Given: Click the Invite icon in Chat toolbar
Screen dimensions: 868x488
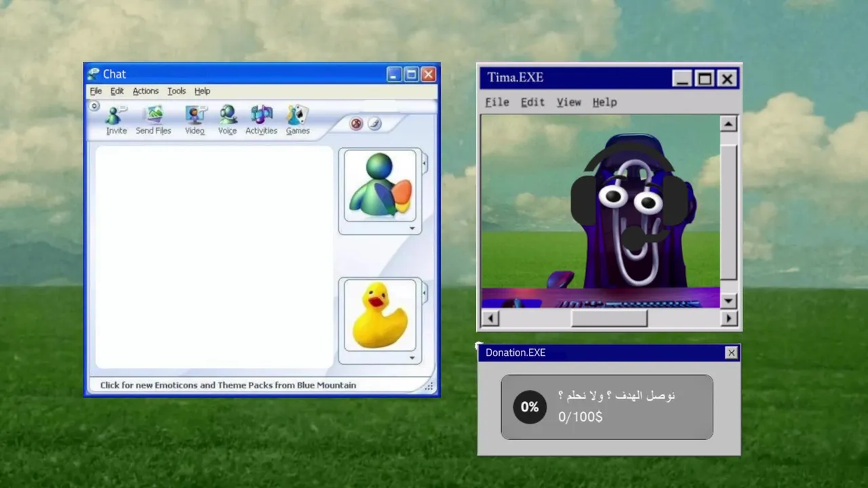Looking at the screenshot, I should click(x=116, y=121).
